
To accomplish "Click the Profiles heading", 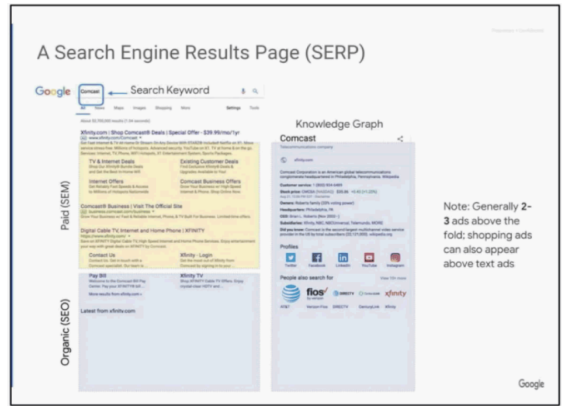I will (x=289, y=247).
